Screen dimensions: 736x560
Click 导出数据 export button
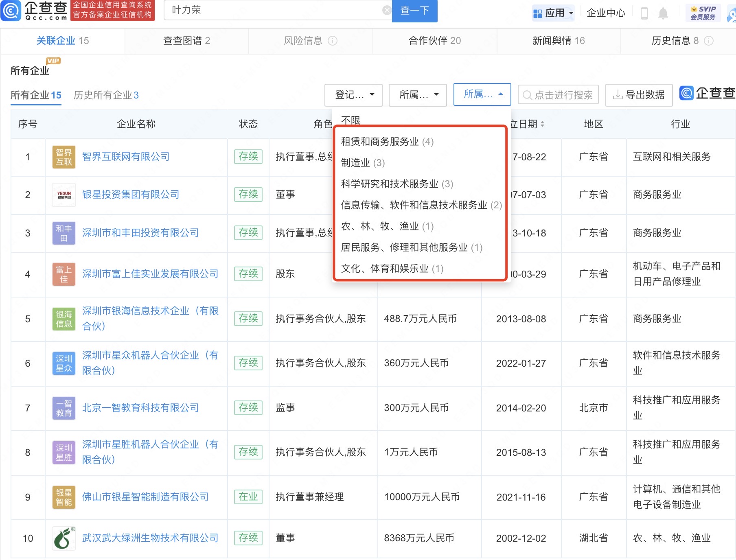tap(639, 95)
